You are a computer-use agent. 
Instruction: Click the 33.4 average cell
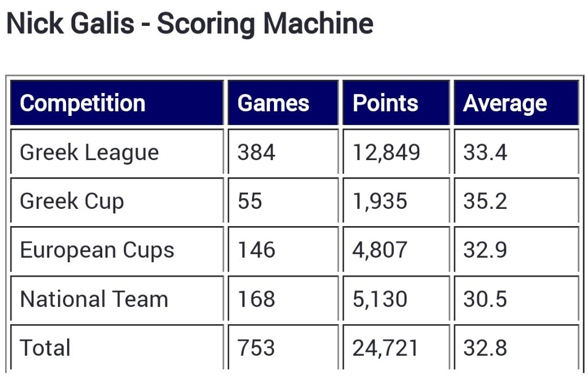click(x=485, y=153)
